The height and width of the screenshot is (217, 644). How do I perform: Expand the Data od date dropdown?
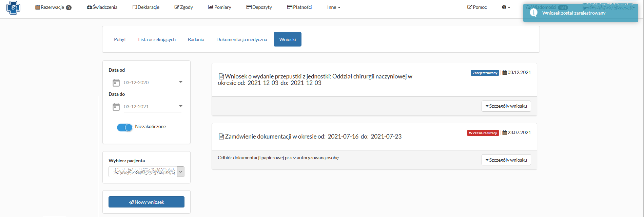pos(180,82)
